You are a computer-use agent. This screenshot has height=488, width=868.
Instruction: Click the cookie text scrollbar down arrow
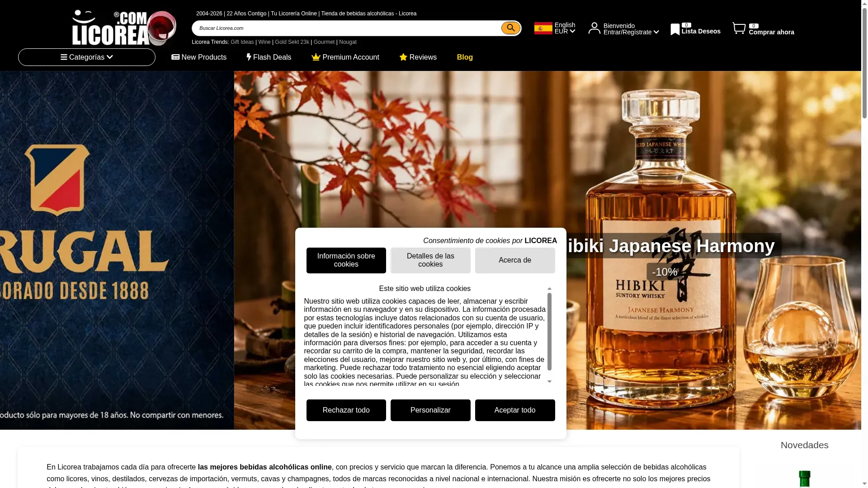pos(549,382)
